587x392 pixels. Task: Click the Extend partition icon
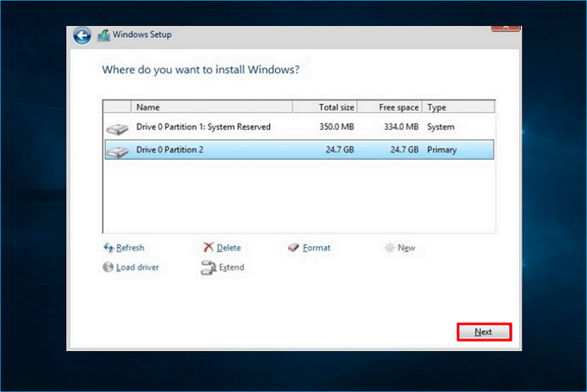208,268
